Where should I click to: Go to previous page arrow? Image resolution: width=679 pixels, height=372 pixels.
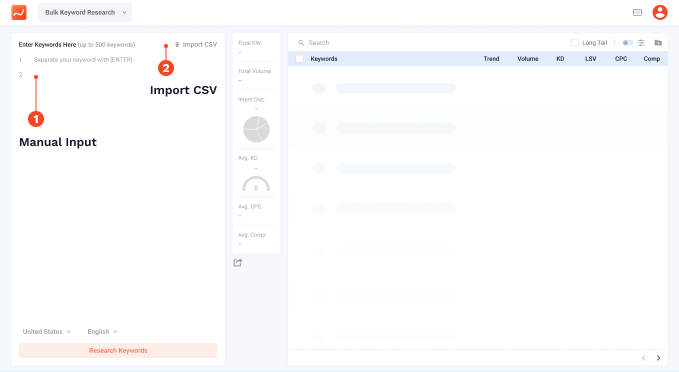[x=643, y=358]
